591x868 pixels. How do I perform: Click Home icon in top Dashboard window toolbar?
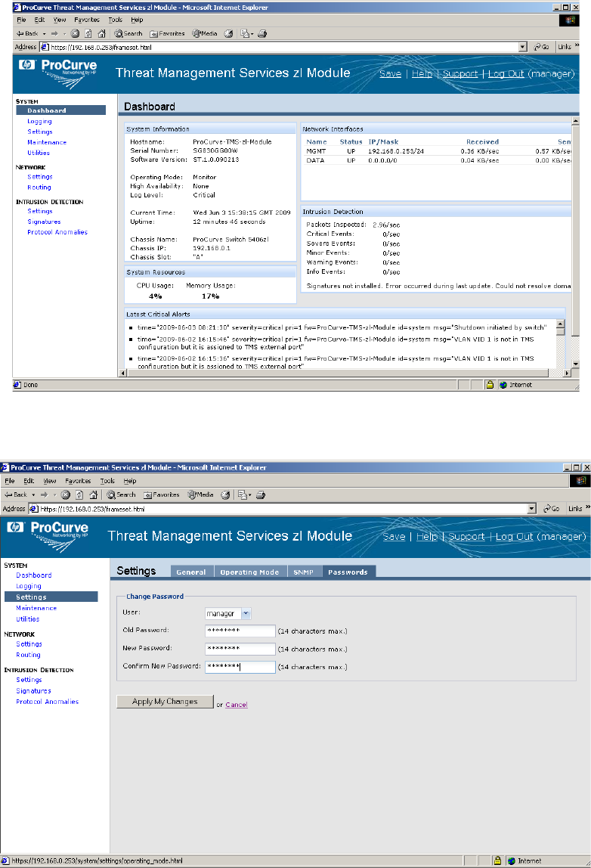101,34
